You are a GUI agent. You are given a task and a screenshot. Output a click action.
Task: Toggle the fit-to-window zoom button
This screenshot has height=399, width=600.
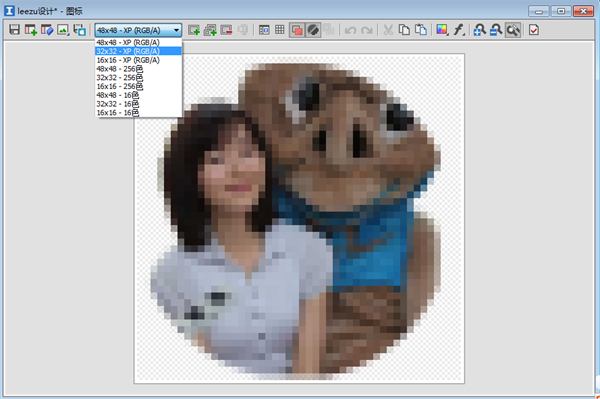[x=513, y=30]
